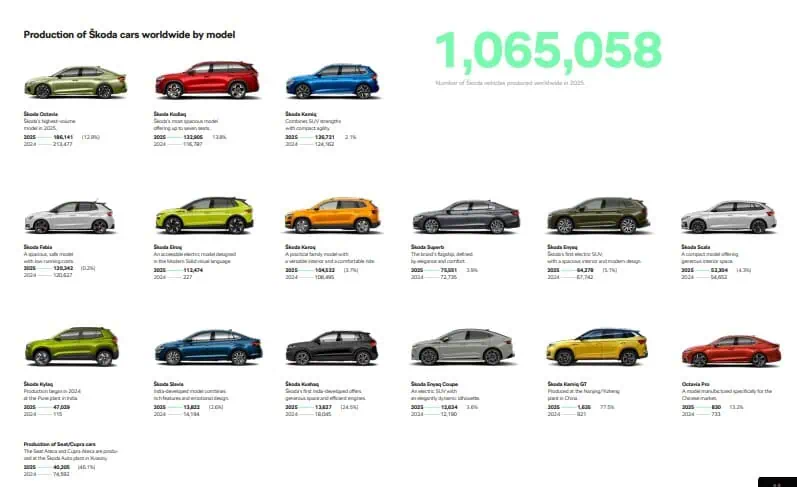Click the orange Škoda Karoq car image
797x487 pixels.
click(332, 216)
